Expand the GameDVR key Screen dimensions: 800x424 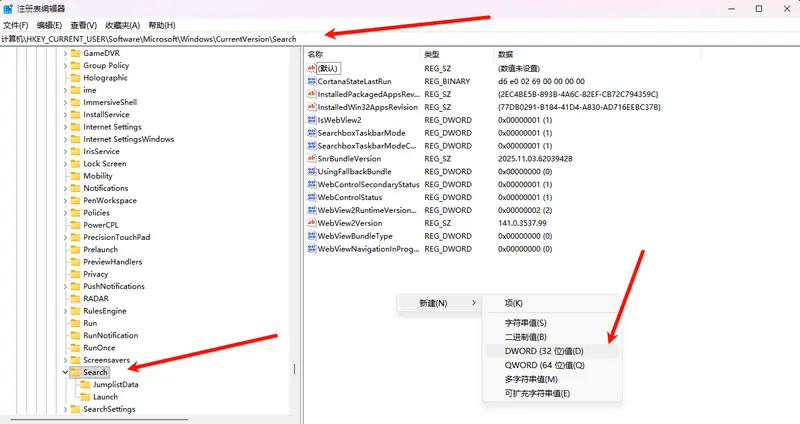(x=65, y=53)
